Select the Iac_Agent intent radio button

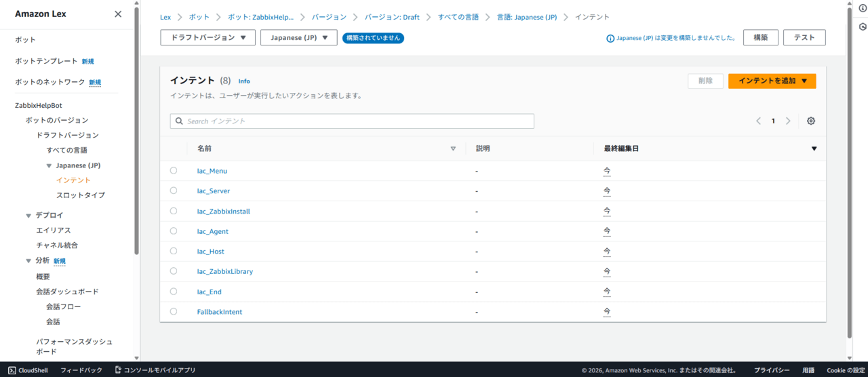point(174,231)
